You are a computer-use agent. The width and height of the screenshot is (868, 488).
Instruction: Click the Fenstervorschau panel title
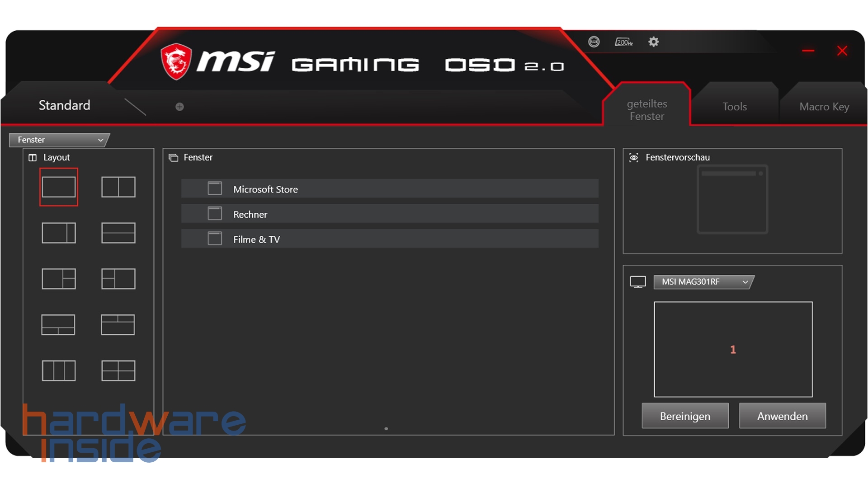[678, 157]
